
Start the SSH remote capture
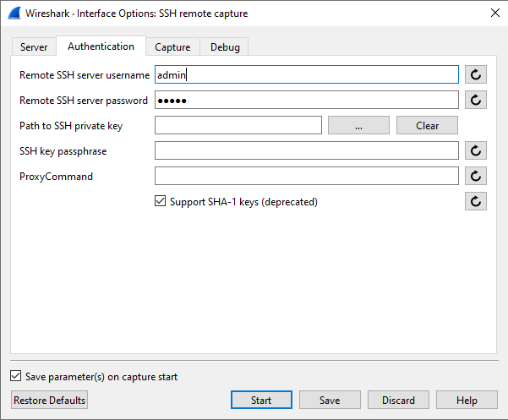pos(261,400)
